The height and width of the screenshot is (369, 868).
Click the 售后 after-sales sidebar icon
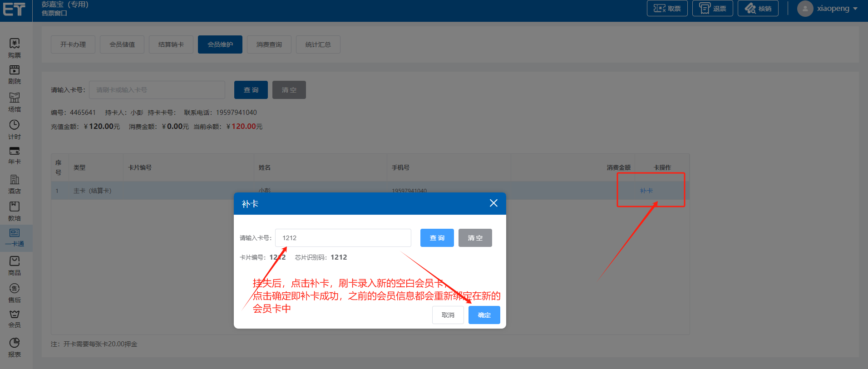(x=15, y=289)
